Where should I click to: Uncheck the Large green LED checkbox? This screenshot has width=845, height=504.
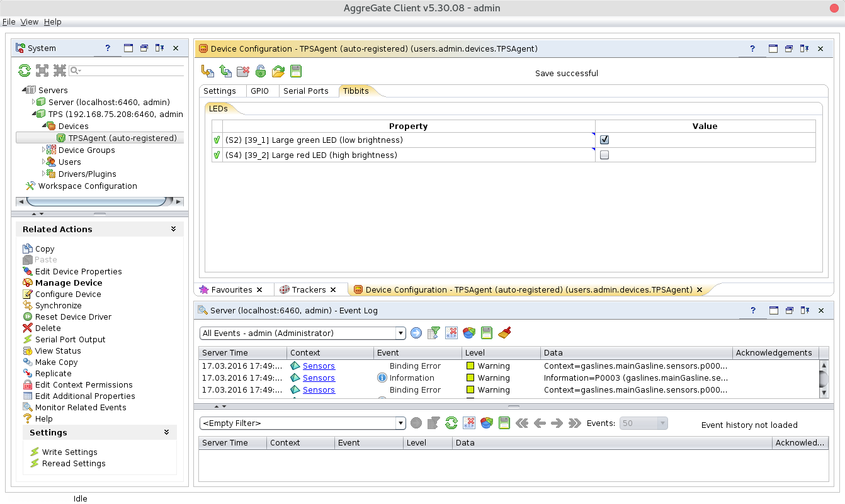[x=604, y=140]
